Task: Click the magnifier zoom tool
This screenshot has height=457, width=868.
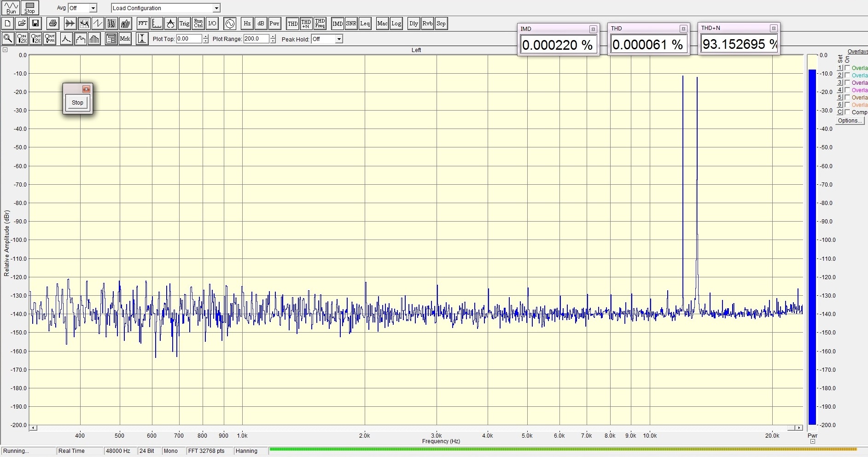Action: 8,39
